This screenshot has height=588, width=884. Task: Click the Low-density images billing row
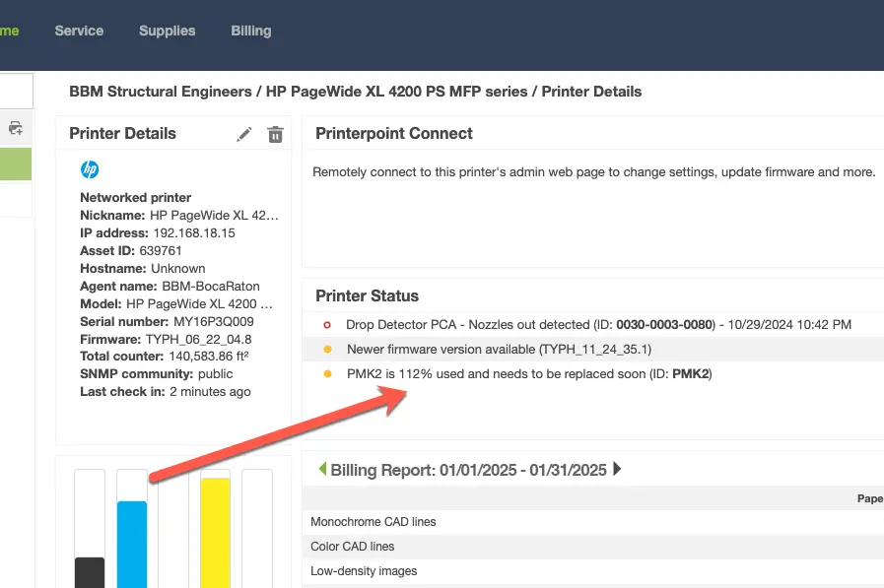pos(362,570)
